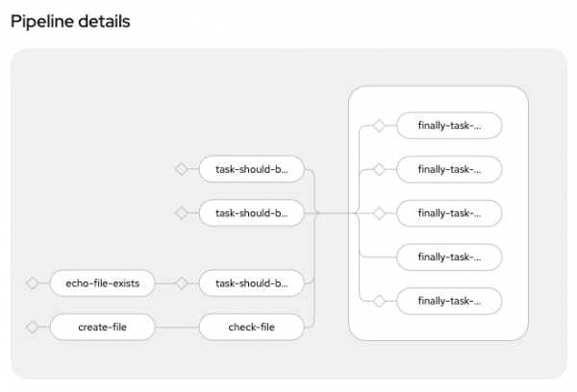
Task: Click the when-expression diamond beside the topmost task-should-b node
Action: click(x=180, y=169)
